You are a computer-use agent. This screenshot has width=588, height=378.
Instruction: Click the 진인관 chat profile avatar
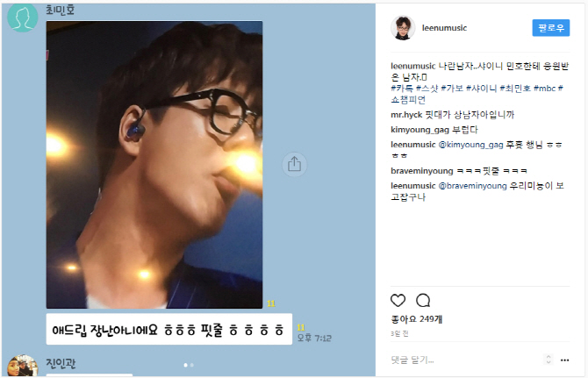click(x=23, y=366)
